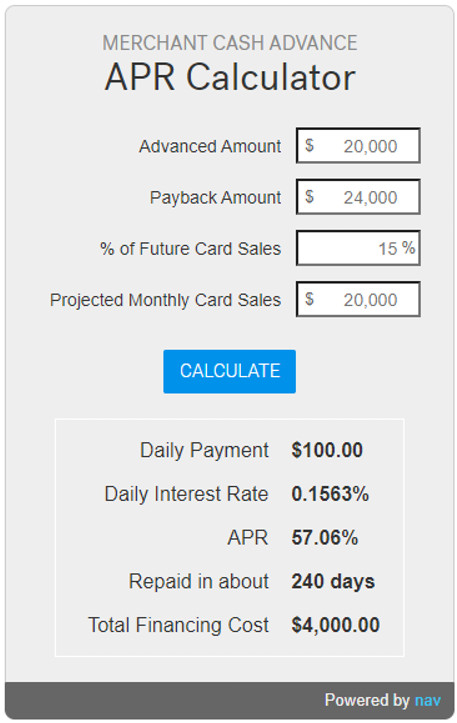
Task: Click the Powered by text in footer
Action: tap(367, 700)
